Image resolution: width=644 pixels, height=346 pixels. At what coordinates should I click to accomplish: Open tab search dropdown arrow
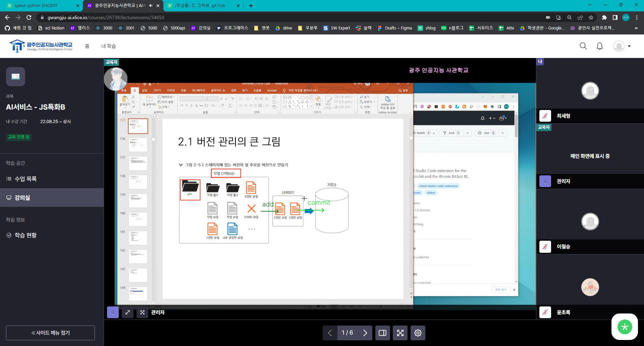click(x=590, y=5)
